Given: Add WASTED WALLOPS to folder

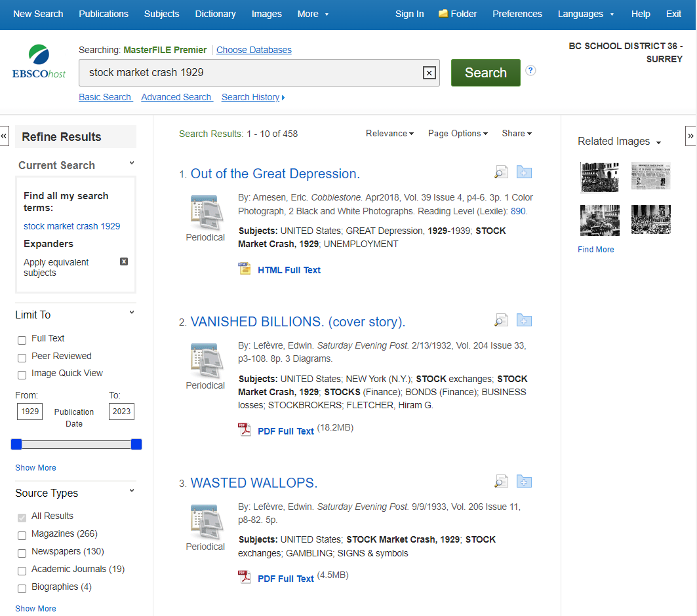Looking at the screenshot, I should (524, 481).
